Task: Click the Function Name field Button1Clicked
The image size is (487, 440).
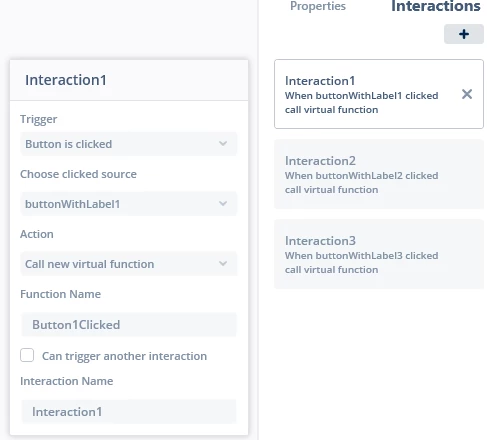Action: tap(129, 325)
